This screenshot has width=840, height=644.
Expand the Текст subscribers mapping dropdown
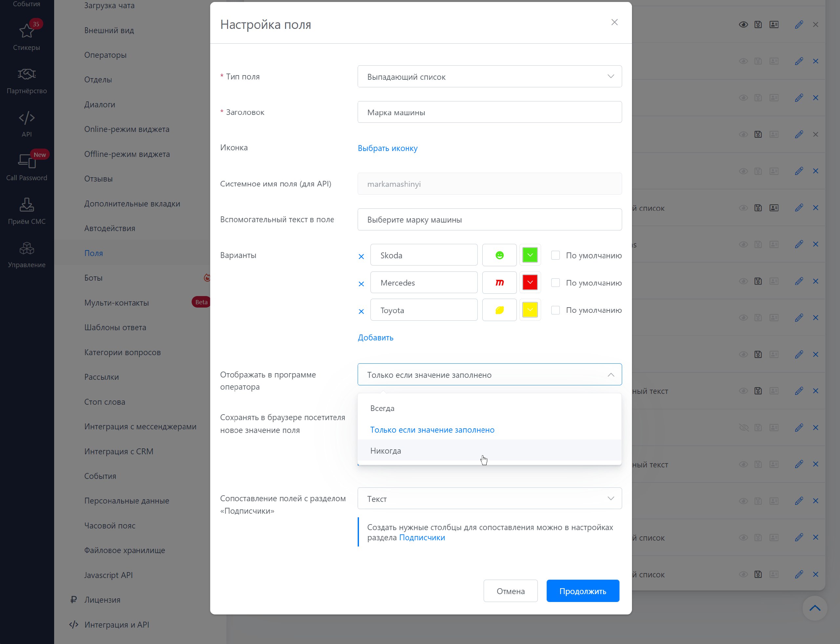[x=489, y=499]
